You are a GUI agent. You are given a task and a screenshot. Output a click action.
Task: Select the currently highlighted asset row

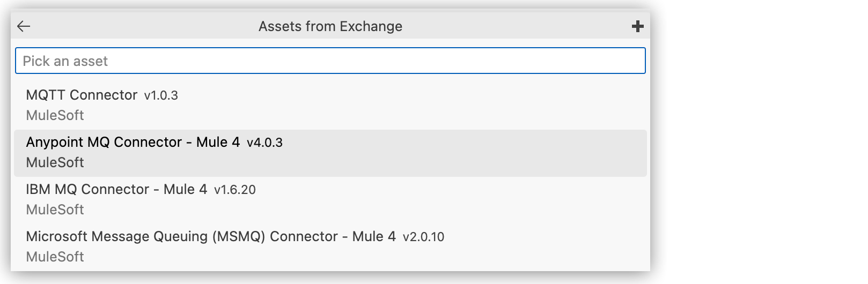click(330, 153)
